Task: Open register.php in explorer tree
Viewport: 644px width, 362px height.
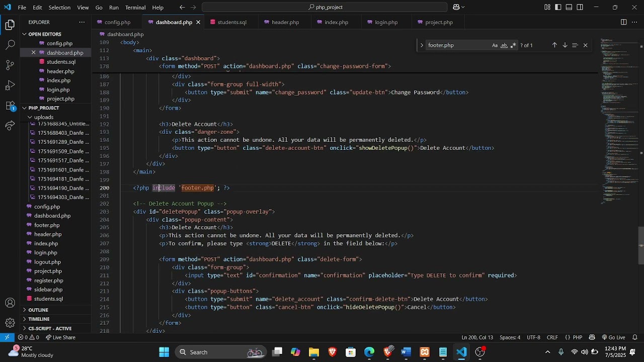Action: (48, 281)
